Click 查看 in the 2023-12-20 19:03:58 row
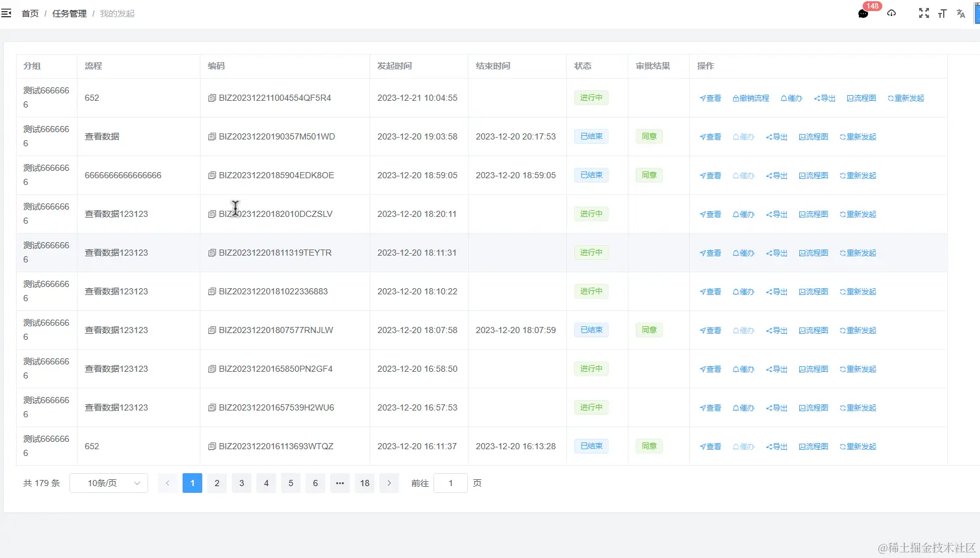 pos(710,137)
